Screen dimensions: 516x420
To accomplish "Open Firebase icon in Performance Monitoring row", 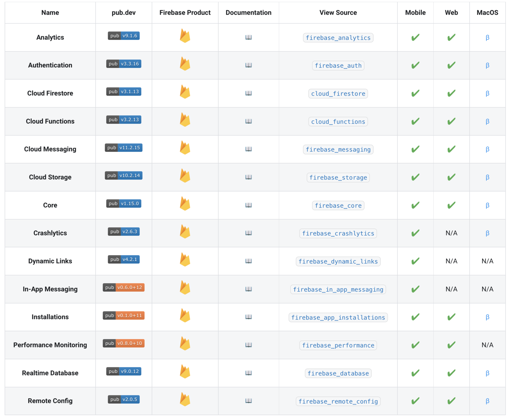I will pyautogui.click(x=185, y=343).
